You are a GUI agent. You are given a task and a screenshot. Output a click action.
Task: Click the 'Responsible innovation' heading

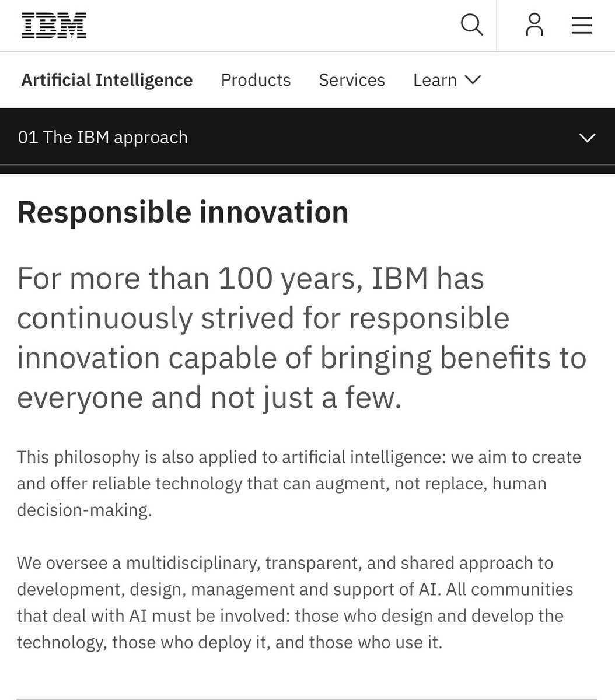pyautogui.click(x=183, y=212)
